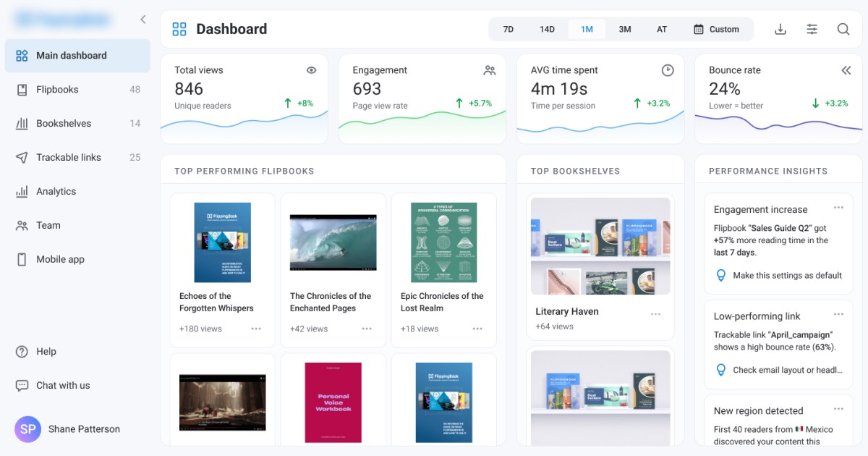Screen dimensions: 868x456
Task: Click the Flipbooks book icon in sidebar
Action: pos(22,90)
